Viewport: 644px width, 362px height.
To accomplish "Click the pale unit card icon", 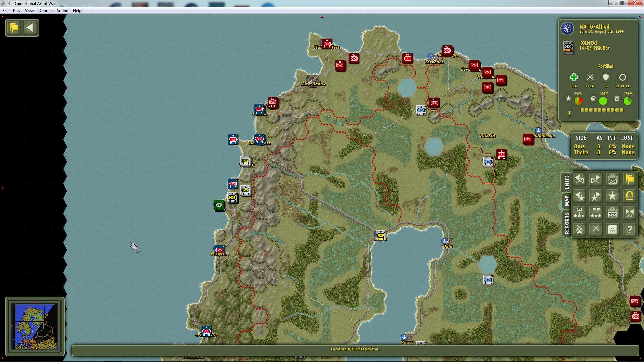I will pos(613,230).
